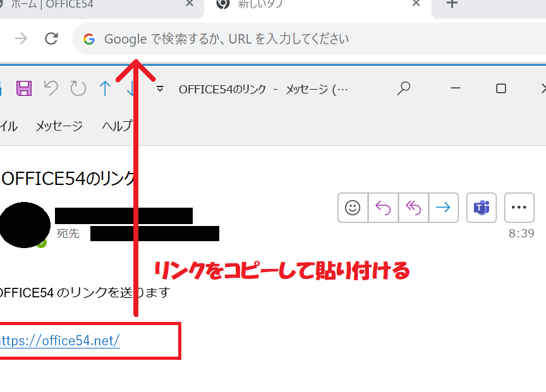Forward the email with blue arrow button

pyautogui.click(x=444, y=208)
